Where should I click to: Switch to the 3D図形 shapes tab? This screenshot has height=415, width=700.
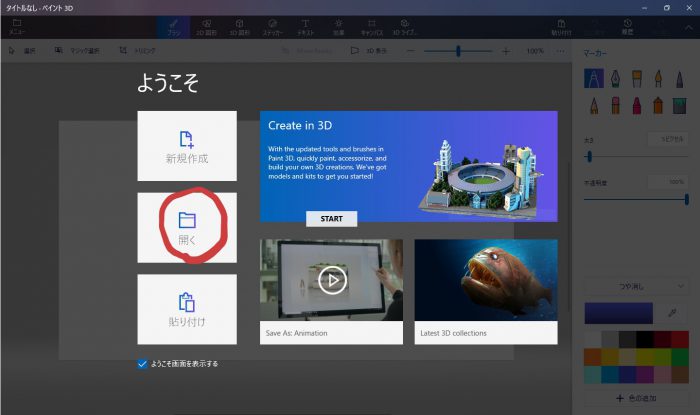(239, 27)
